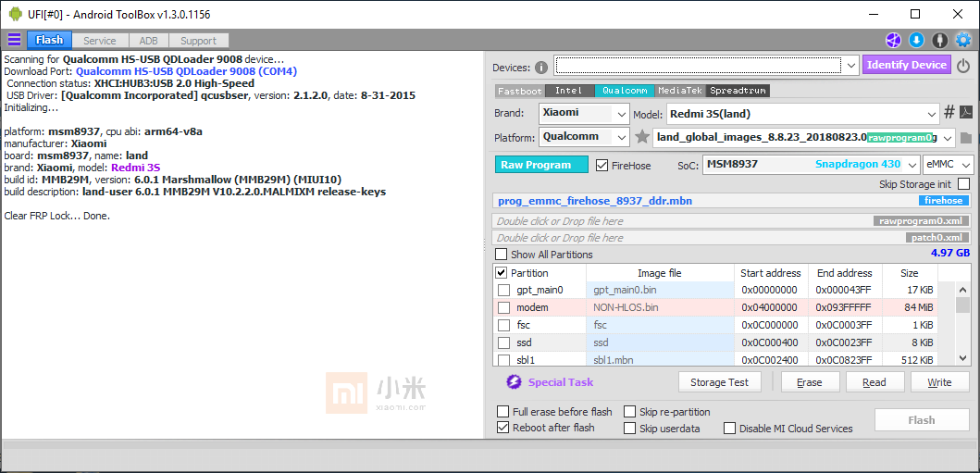Click the star favorite icon
The height and width of the screenshot is (473, 980).
pyautogui.click(x=642, y=137)
